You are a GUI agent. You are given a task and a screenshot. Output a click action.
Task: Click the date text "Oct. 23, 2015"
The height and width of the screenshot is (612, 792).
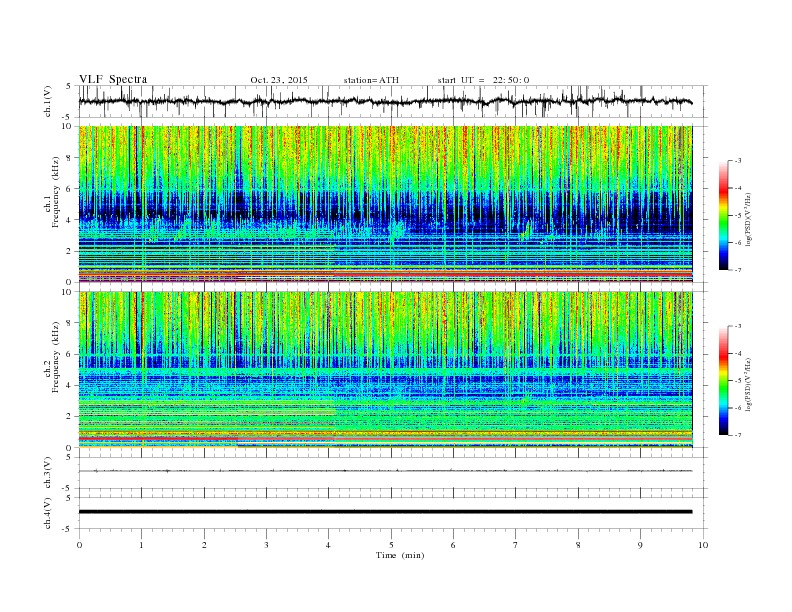coord(279,80)
